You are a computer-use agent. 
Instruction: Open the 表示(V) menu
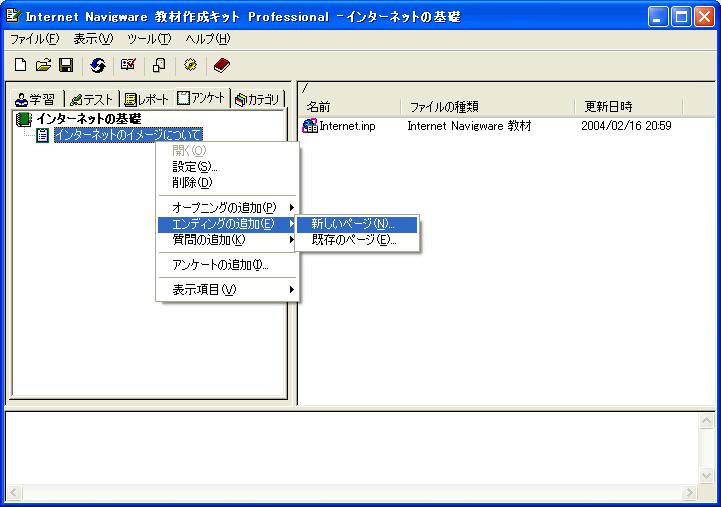click(x=93, y=40)
